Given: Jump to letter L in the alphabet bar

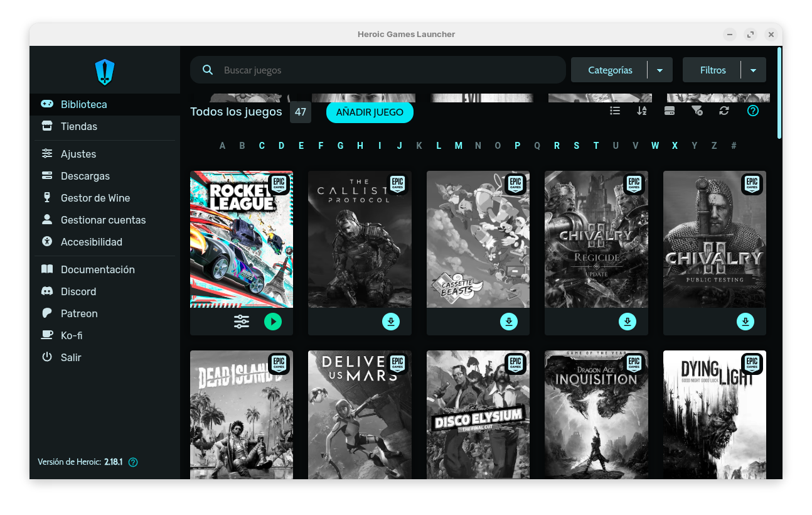Looking at the screenshot, I should tap(439, 146).
